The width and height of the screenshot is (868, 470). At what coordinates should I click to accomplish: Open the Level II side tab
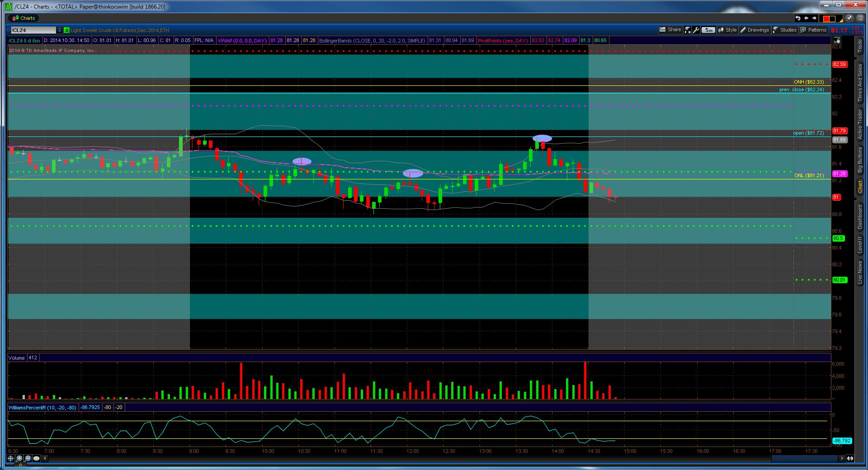(860, 244)
